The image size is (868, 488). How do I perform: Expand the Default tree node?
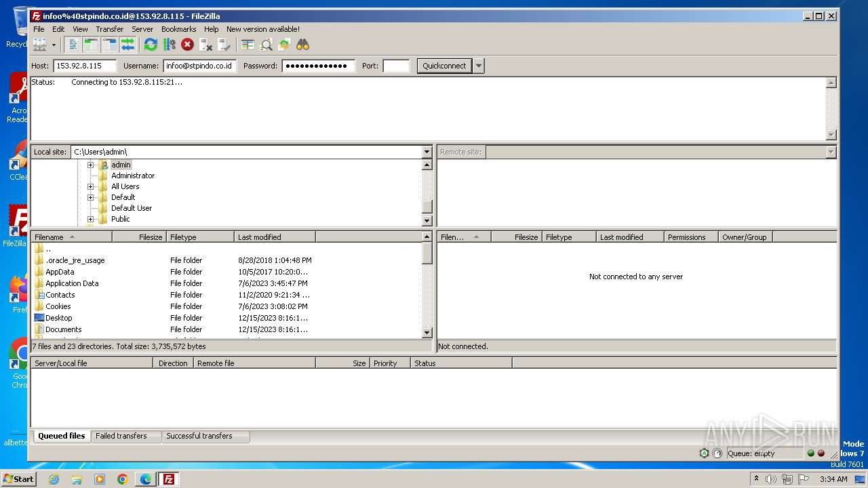pos(90,197)
